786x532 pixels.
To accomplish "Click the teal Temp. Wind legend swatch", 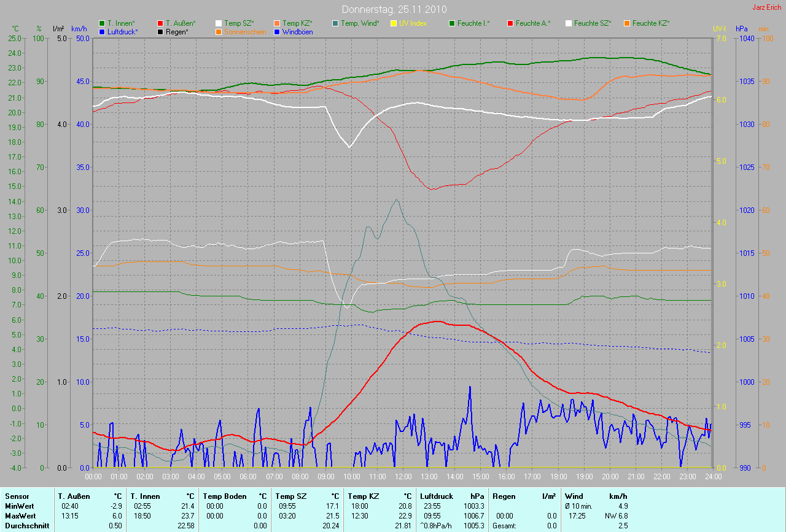I will click(x=335, y=23).
